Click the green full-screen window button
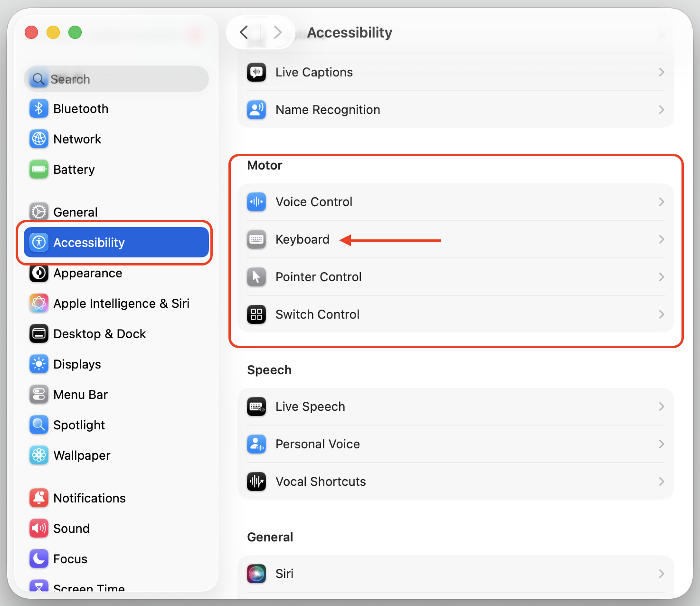This screenshot has height=606, width=700. pyautogui.click(x=75, y=32)
